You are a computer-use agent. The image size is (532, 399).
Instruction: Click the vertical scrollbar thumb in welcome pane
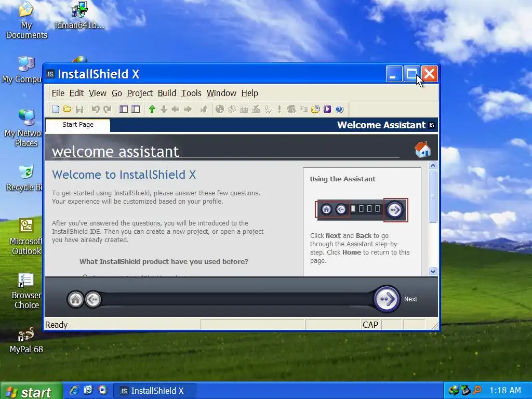pos(433,196)
